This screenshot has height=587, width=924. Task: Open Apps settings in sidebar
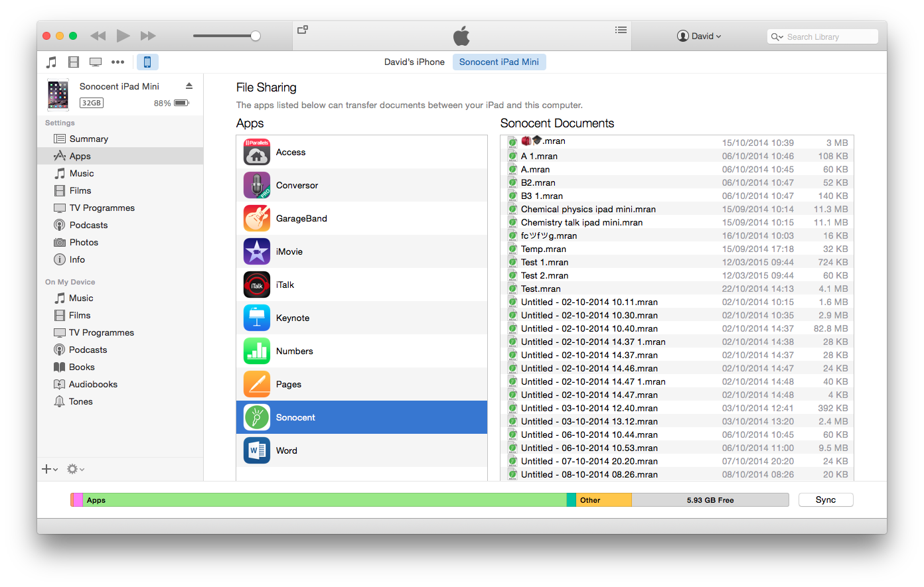[x=120, y=156]
